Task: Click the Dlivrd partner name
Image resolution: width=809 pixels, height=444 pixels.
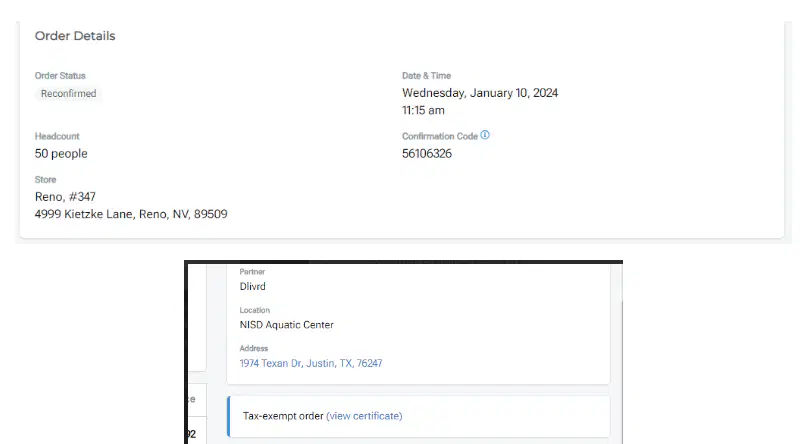Action: [x=252, y=287]
